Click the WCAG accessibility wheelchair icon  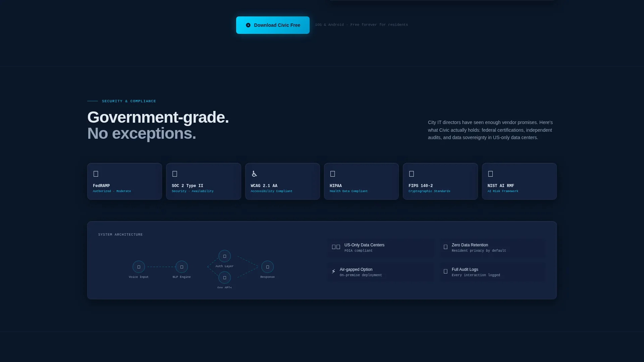pyautogui.click(x=254, y=174)
